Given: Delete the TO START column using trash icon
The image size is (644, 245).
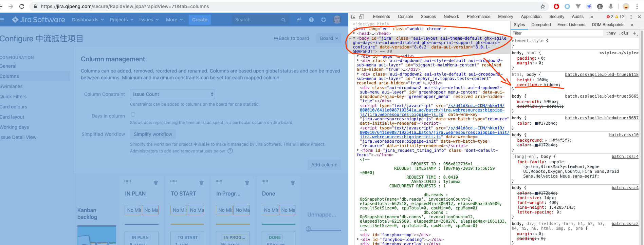Looking at the screenshot, I should pyautogui.click(x=201, y=183).
